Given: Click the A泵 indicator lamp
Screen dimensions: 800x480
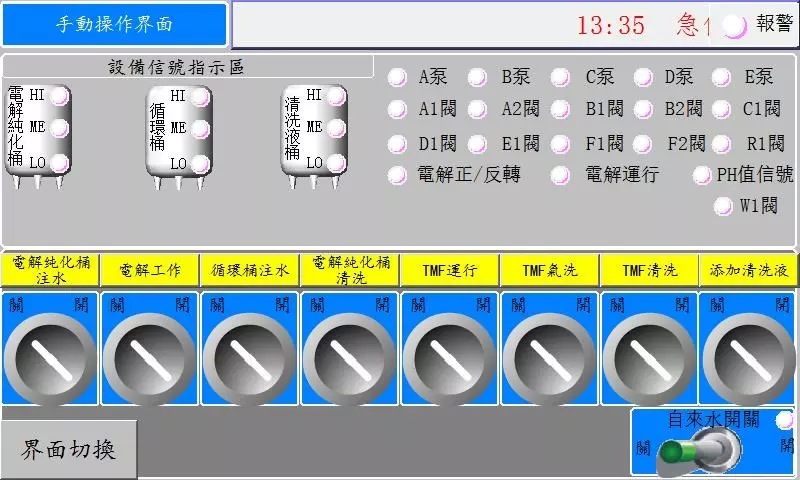Looking at the screenshot, I should (x=397, y=77).
